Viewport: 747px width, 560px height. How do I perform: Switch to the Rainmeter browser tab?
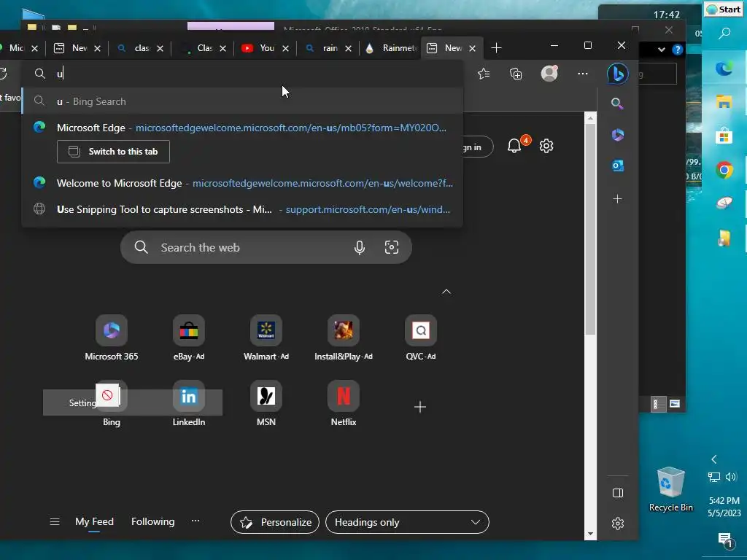tap(392, 48)
